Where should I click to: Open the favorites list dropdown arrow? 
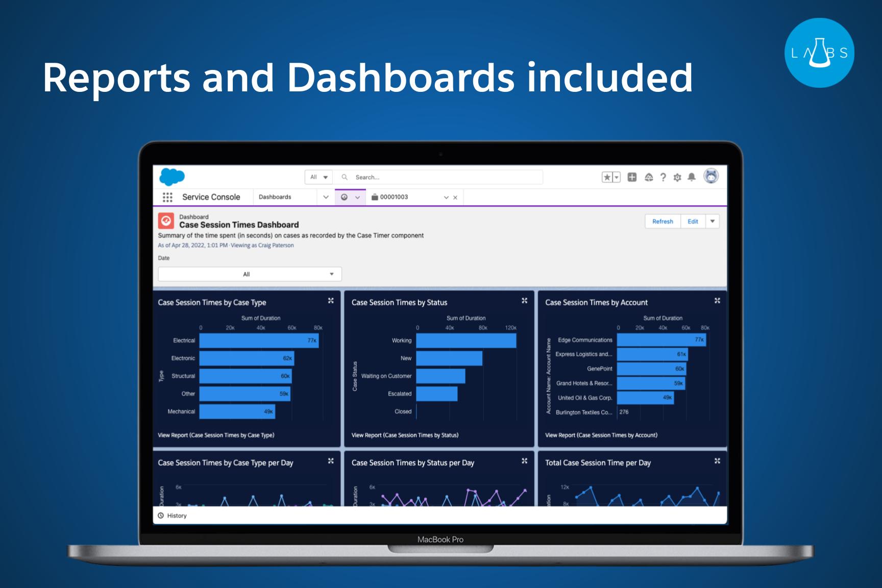(x=617, y=177)
